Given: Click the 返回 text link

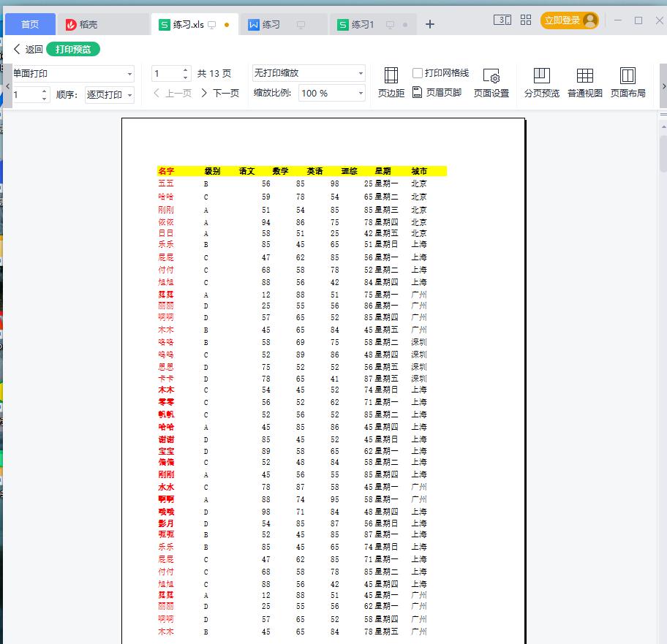Looking at the screenshot, I should pyautogui.click(x=34, y=49).
